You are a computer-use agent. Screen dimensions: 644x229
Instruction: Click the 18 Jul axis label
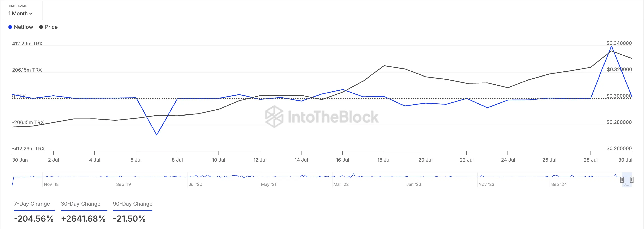(384, 160)
